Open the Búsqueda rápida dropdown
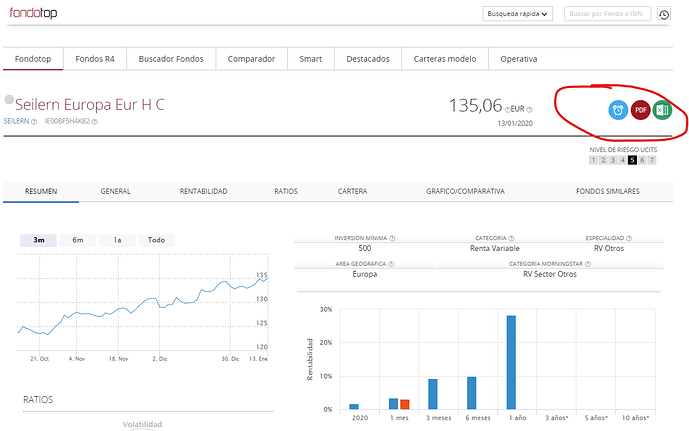Image resolution: width=689 pixels, height=431 pixels. [x=517, y=14]
